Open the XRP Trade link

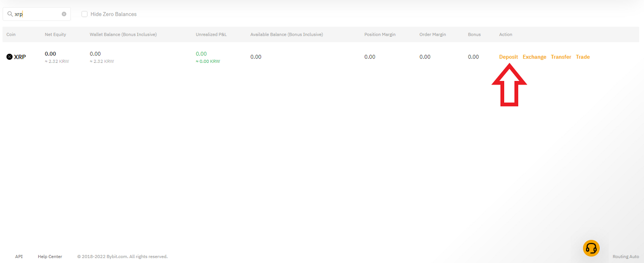click(x=583, y=57)
